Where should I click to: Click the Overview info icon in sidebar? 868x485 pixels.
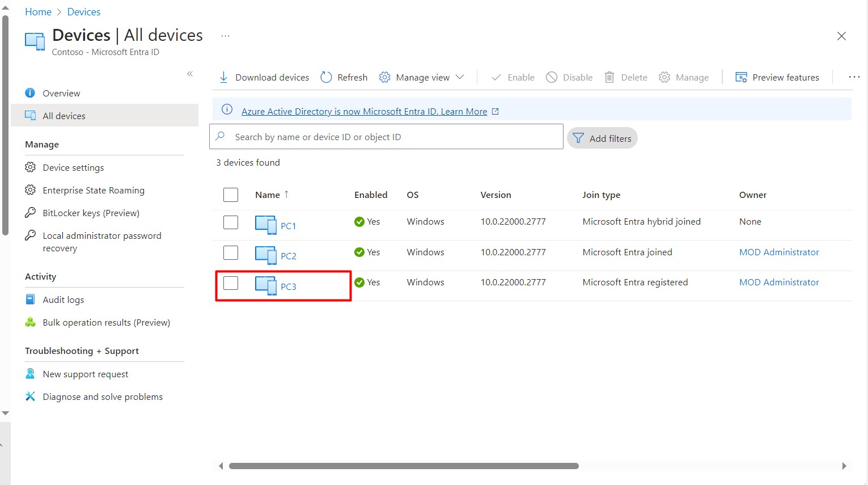coord(30,92)
